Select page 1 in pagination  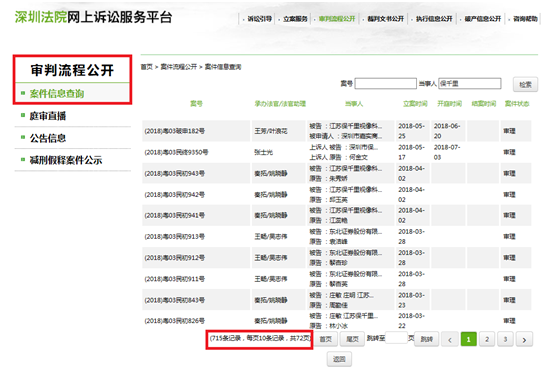468,339
